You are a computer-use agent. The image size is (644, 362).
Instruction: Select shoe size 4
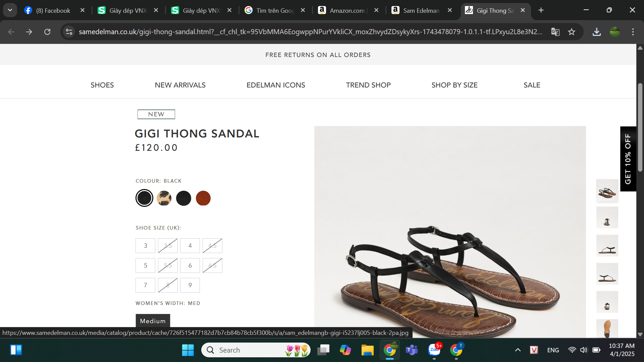190,246
